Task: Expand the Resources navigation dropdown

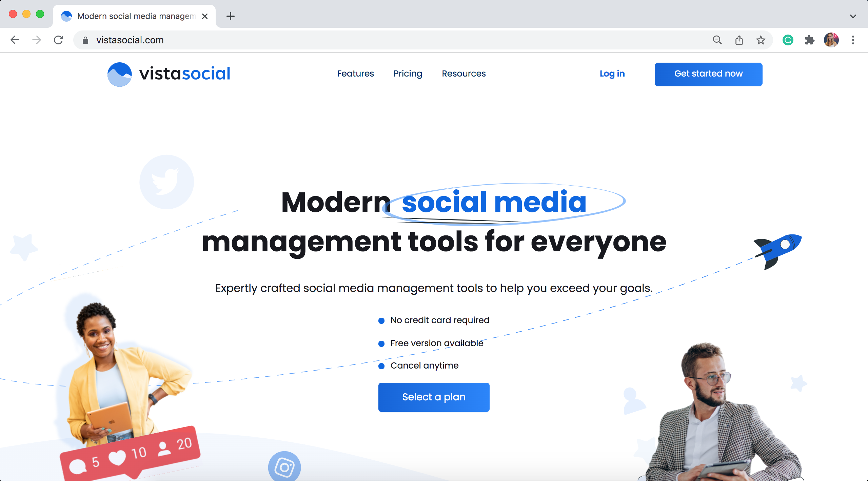Action: (463, 74)
